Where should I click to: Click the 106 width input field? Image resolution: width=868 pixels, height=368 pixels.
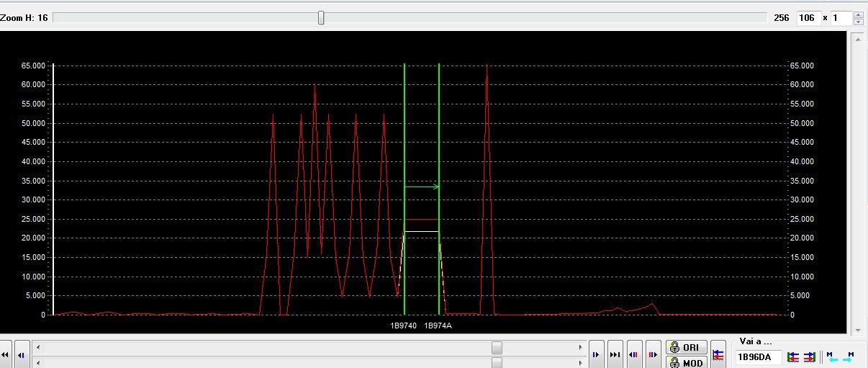[808, 17]
